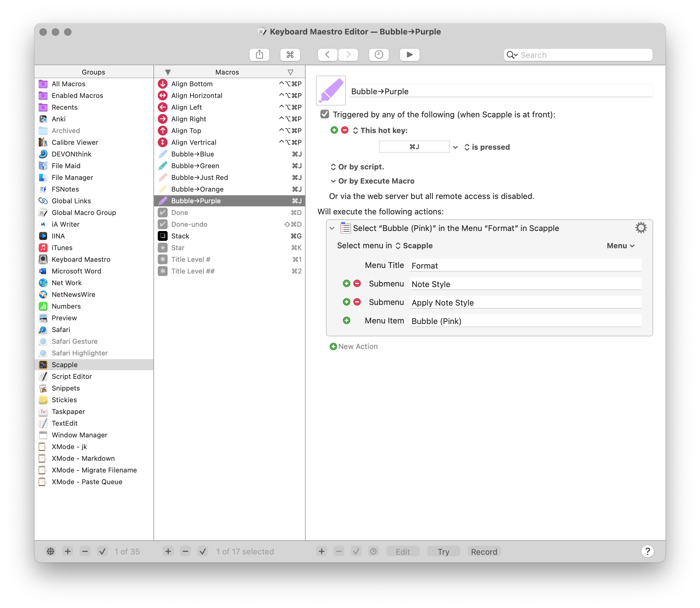The width and height of the screenshot is (700, 608).
Task: Select the Bubble→Blue macro item
Action: [x=228, y=154]
